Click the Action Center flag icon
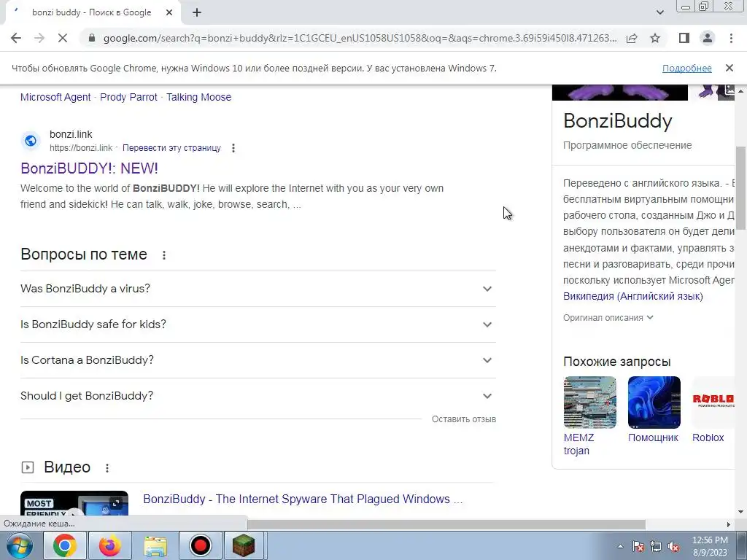Image resolution: width=747 pixels, height=560 pixels. 638,546
